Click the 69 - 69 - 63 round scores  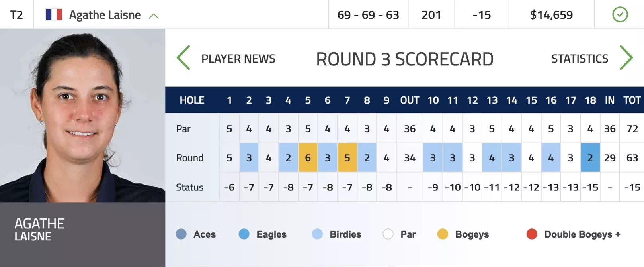pyautogui.click(x=368, y=15)
